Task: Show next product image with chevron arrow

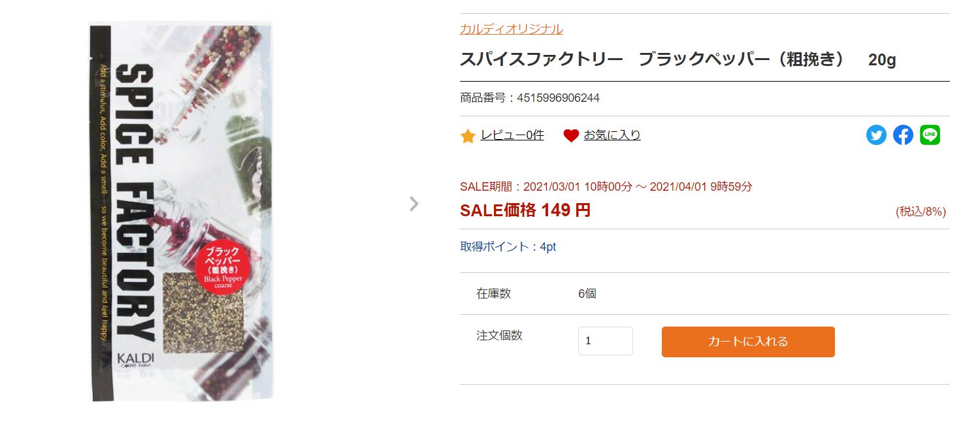Action: [x=414, y=204]
